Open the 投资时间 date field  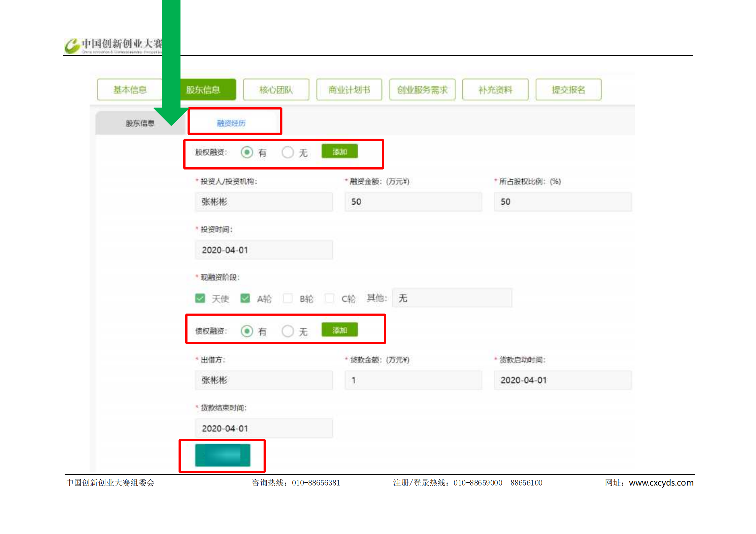[x=264, y=250]
